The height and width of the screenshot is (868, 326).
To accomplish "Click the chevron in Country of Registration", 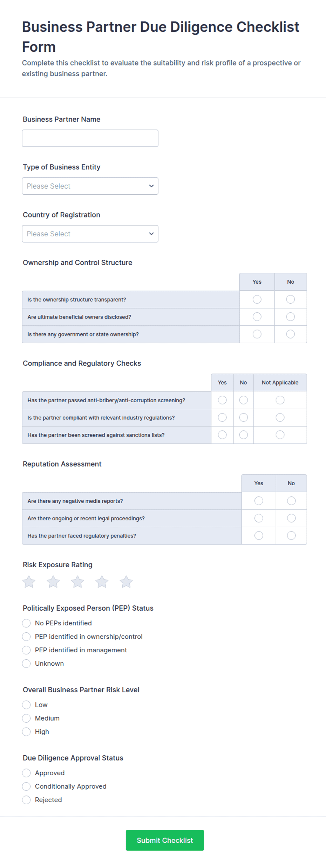I will click(151, 234).
